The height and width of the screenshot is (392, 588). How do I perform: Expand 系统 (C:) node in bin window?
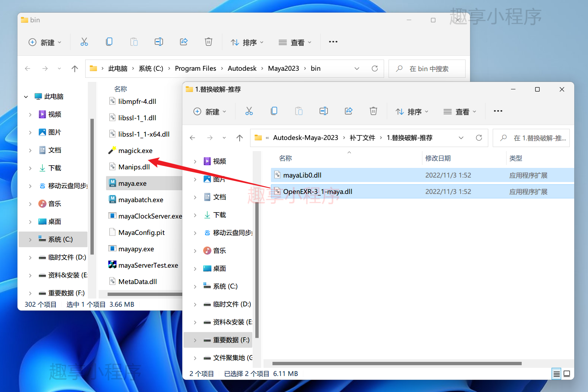pyautogui.click(x=30, y=240)
